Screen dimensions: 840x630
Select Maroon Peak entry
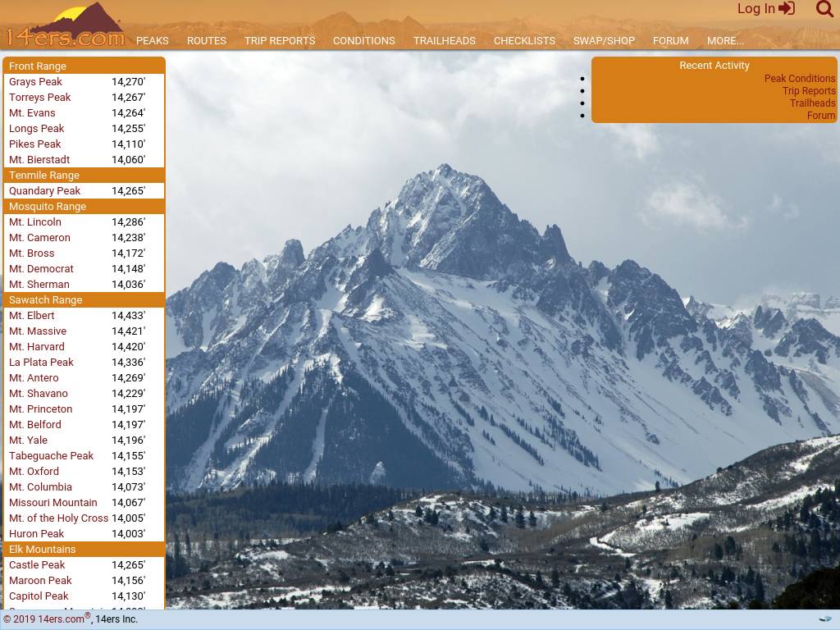40,580
